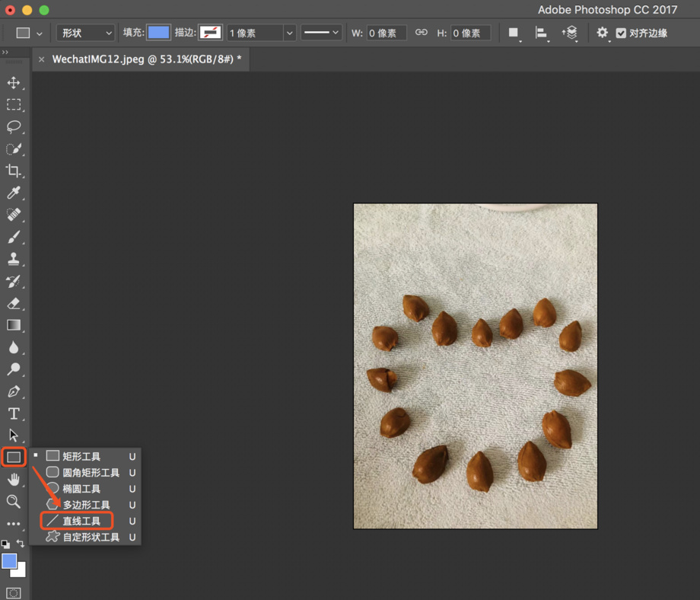Choose 椭圆工具 from the flyout menu
The height and width of the screenshot is (600, 700).
81,489
